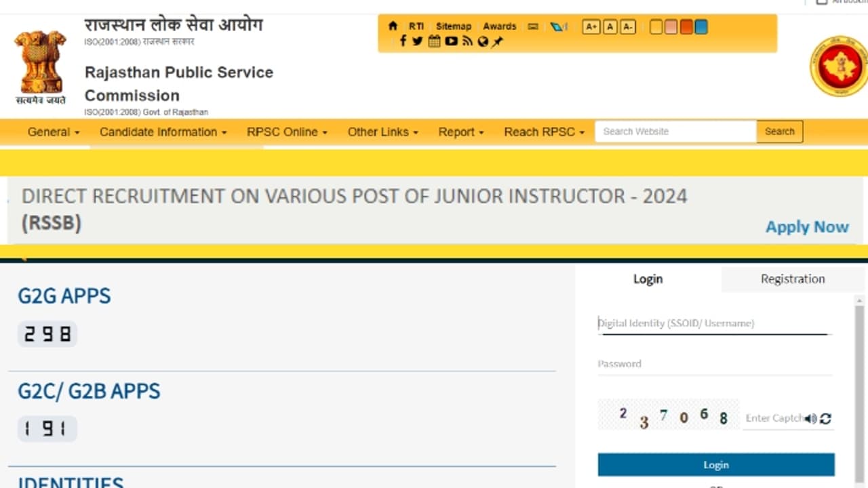The image size is (868, 488).
Task: Open the Twitter icon link
Action: tap(418, 41)
